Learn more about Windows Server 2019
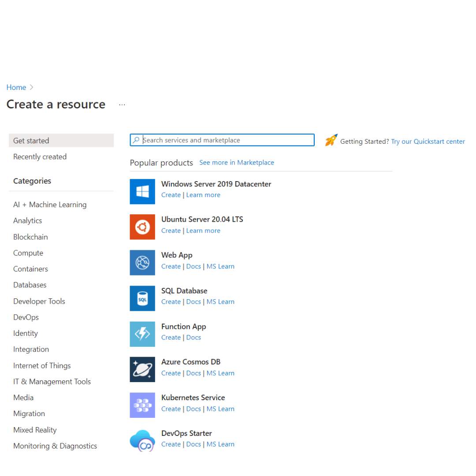 point(203,195)
